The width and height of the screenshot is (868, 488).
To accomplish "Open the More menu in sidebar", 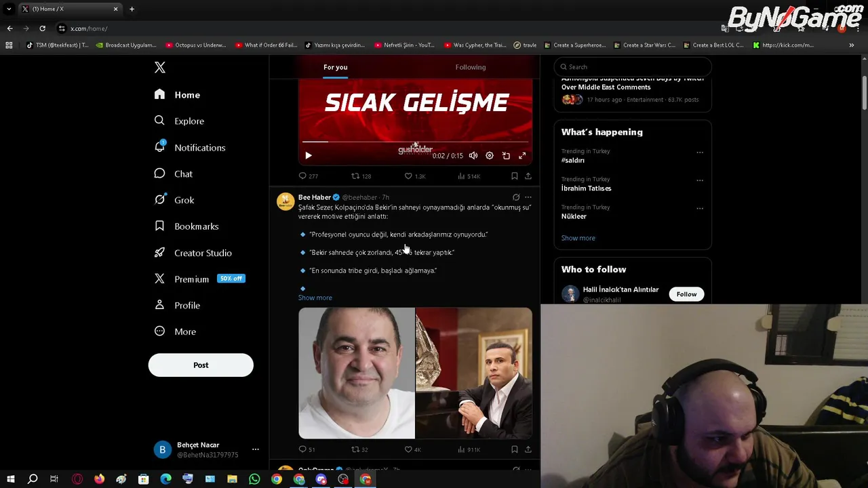I will tap(175, 331).
